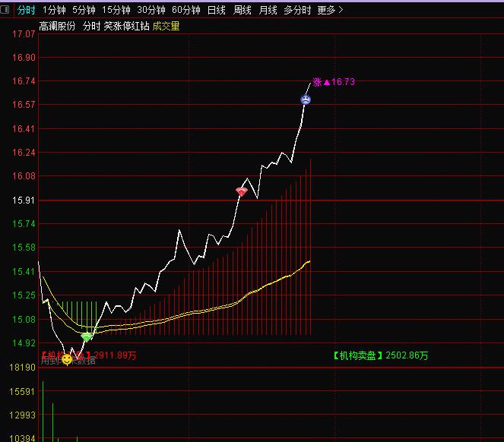Click the green 15.25 price label
Image resolution: width=504 pixels, height=442 pixels.
click(24, 295)
